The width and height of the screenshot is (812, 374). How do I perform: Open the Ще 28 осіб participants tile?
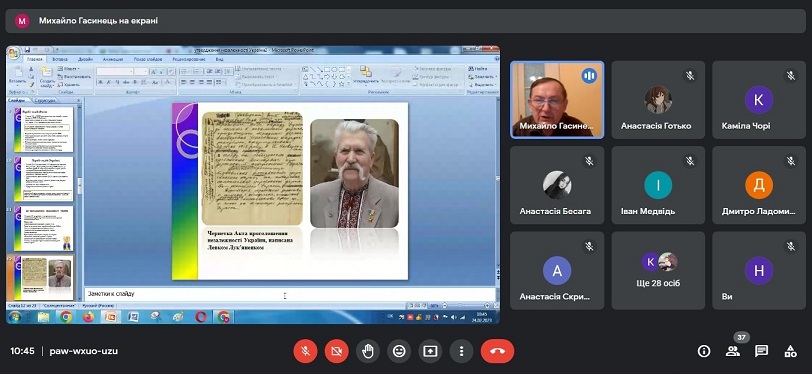(x=658, y=270)
